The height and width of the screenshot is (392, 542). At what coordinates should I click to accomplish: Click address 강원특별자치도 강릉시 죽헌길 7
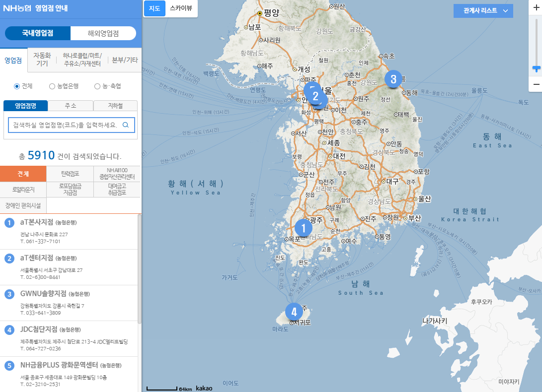(52, 306)
